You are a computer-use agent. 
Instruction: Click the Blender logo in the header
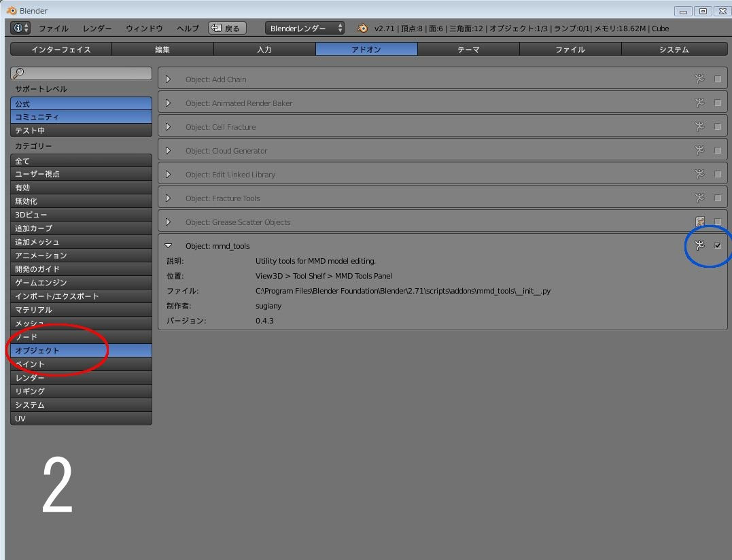coord(362,29)
